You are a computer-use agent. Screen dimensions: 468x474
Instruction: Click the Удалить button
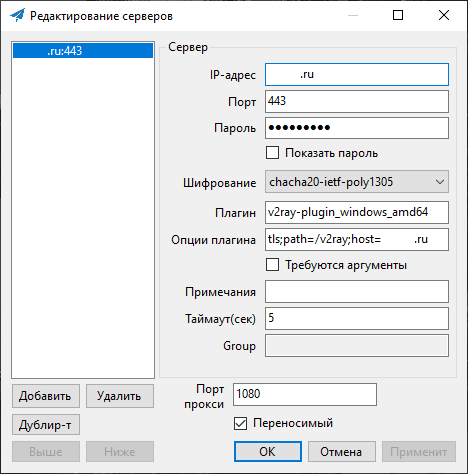pos(120,396)
